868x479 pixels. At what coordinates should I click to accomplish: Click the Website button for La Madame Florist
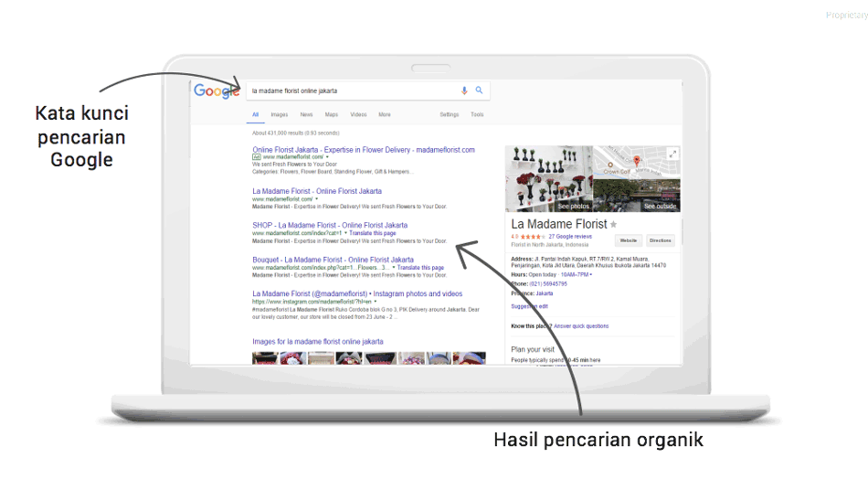click(x=628, y=240)
